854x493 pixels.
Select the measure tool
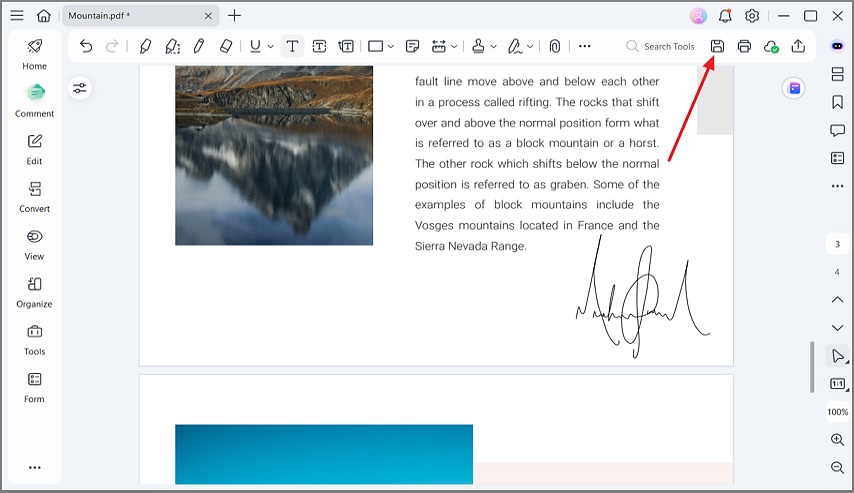pyautogui.click(x=438, y=46)
